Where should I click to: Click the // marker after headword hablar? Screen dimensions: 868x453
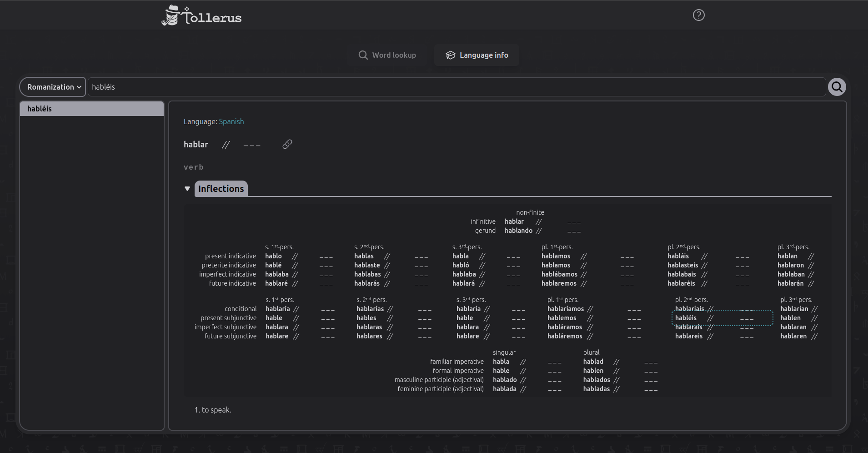(226, 145)
